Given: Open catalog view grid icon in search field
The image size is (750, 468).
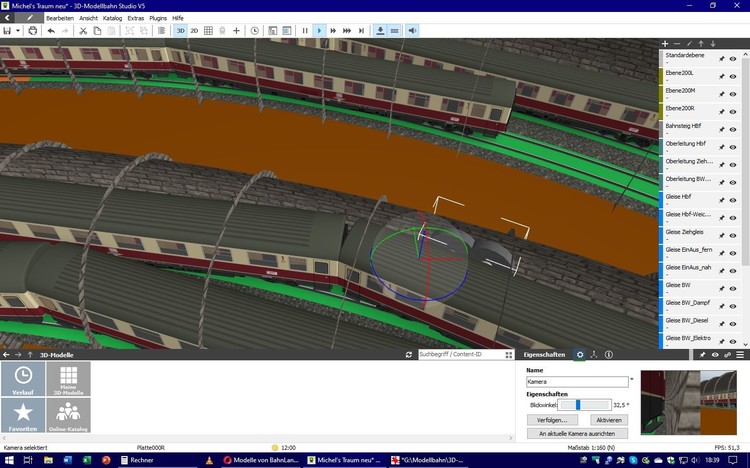Looking at the screenshot, I should coord(508,355).
